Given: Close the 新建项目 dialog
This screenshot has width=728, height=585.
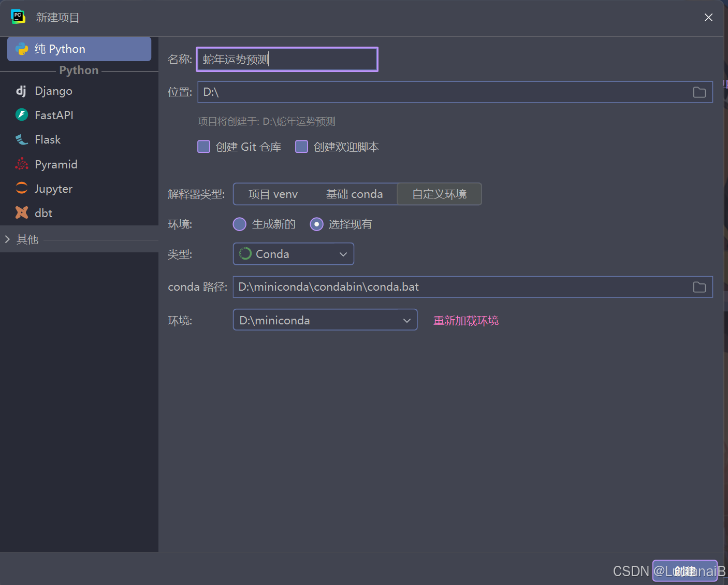Looking at the screenshot, I should coord(708,18).
